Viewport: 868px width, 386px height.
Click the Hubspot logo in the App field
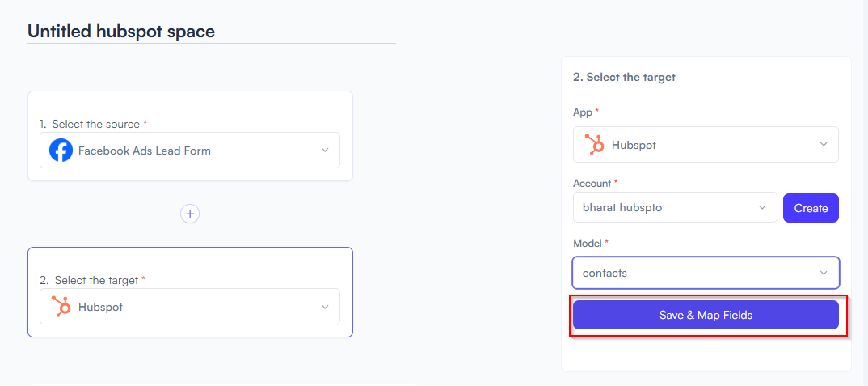(x=595, y=145)
